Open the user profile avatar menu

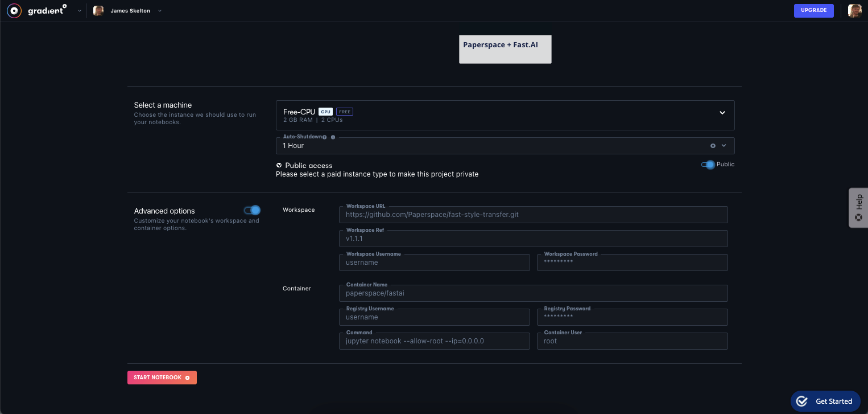[x=854, y=10]
